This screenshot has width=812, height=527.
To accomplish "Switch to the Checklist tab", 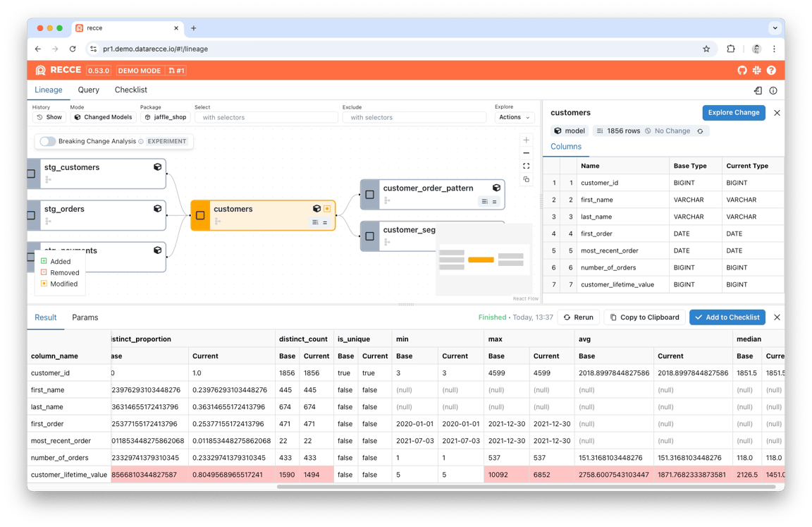I will click(130, 90).
